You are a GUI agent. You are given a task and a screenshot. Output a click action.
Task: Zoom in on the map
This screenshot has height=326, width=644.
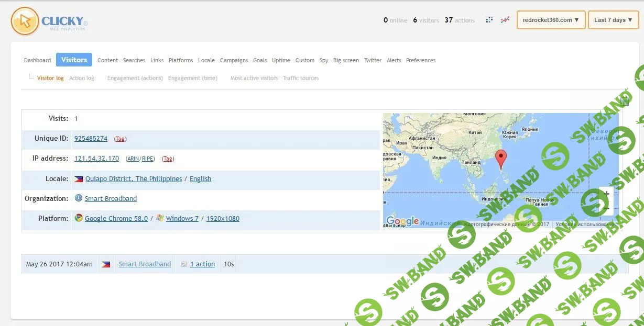pyautogui.click(x=606, y=194)
